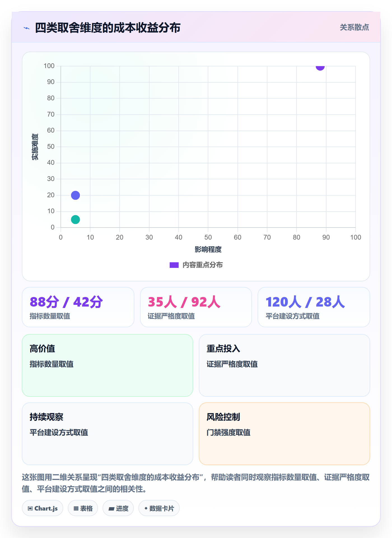Screen dimensions: 392x538
Task: Open the 重点投入 quadrant card
Action: (284, 365)
